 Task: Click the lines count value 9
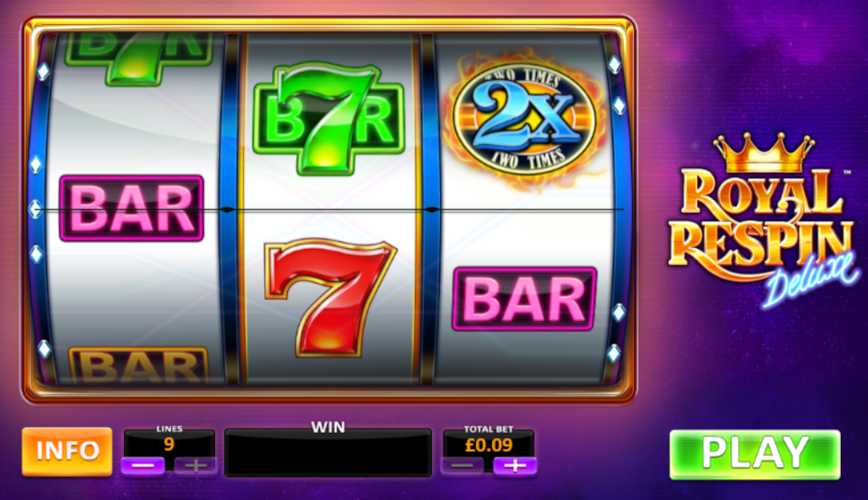(x=169, y=444)
